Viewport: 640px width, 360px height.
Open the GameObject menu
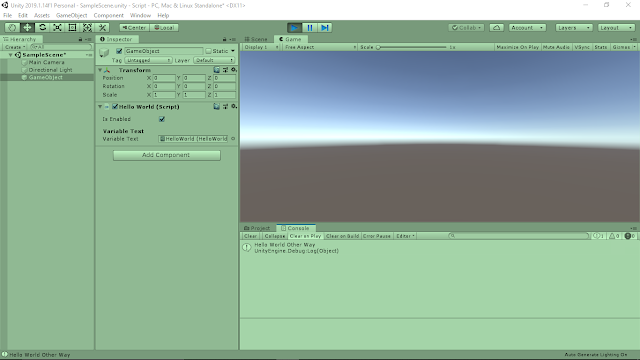coord(71,16)
